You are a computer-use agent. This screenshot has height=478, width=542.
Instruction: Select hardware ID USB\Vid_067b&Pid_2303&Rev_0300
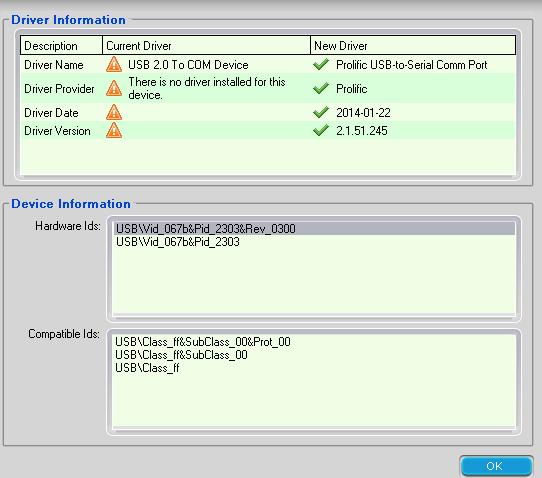pyautogui.click(x=314, y=229)
